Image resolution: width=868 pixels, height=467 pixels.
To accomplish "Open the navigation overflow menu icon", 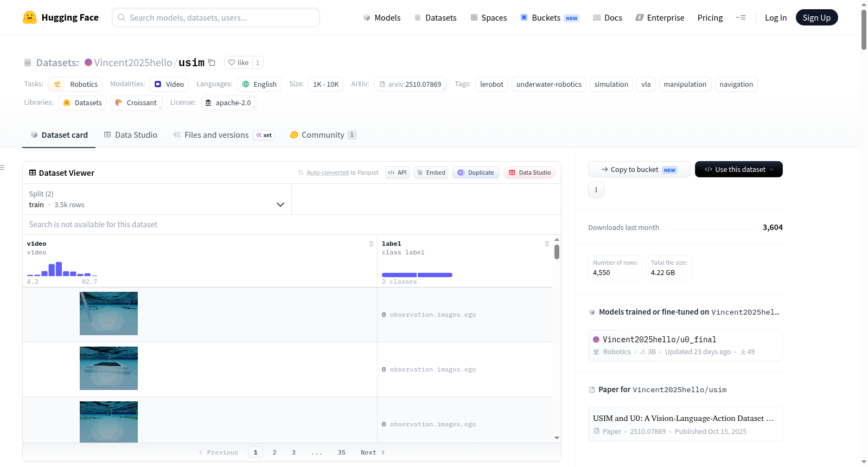I will point(741,17).
